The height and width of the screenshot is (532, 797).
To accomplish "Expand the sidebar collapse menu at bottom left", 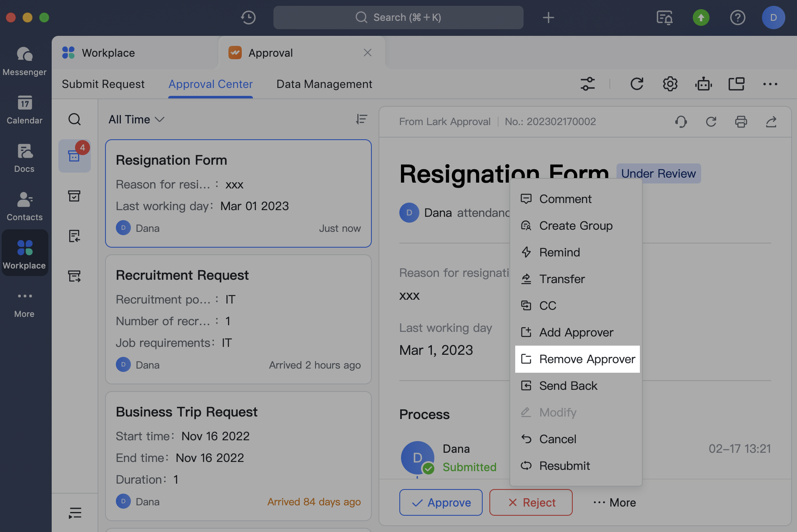I will point(75,512).
